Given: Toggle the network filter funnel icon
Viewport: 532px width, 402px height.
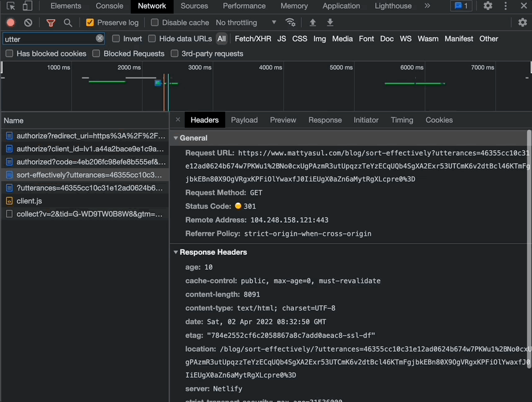Looking at the screenshot, I should pos(51,23).
